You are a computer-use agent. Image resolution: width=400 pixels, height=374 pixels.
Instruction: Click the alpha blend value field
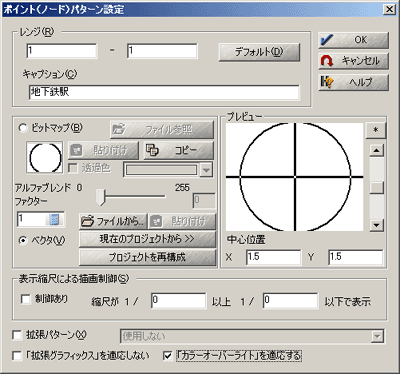tap(204, 201)
